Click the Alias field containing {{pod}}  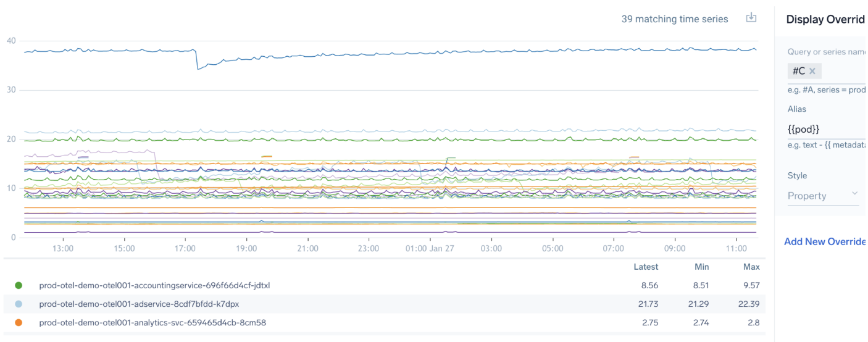click(x=825, y=129)
